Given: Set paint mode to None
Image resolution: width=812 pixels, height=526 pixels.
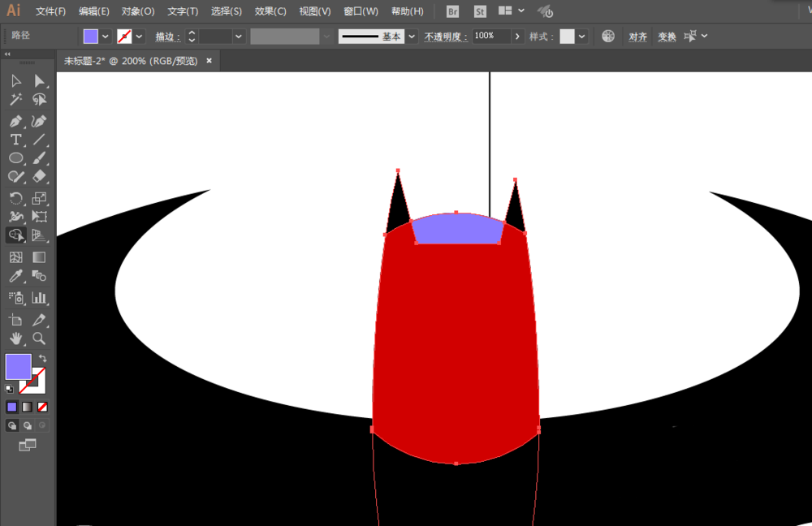Looking at the screenshot, I should pyautogui.click(x=42, y=407).
